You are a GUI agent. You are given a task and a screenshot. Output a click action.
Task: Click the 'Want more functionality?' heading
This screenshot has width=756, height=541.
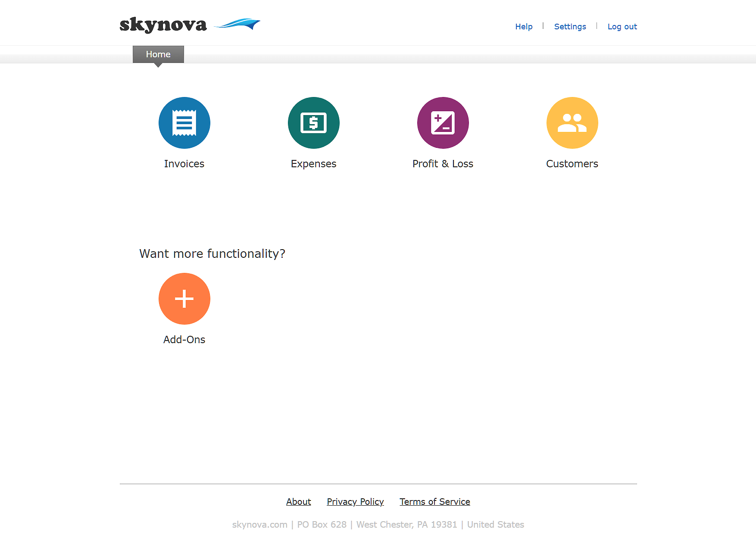(x=212, y=253)
